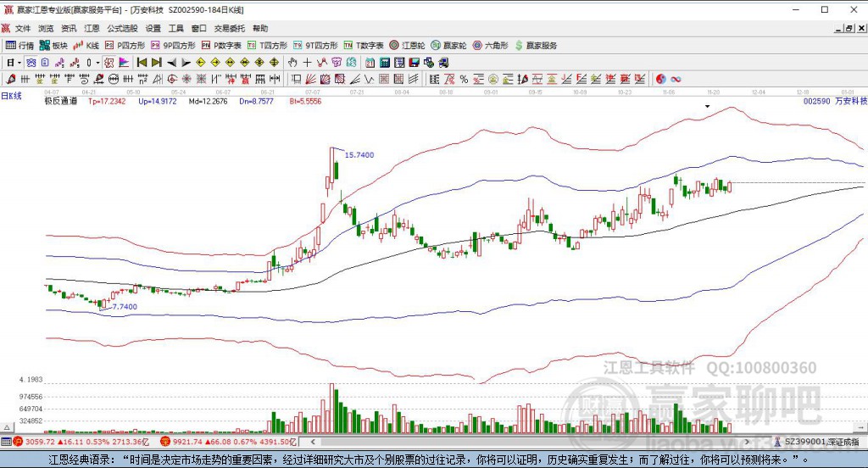Jump to first bar with skip-back arrow
Screen dimensions: 868x468
pyautogui.click(x=142, y=63)
